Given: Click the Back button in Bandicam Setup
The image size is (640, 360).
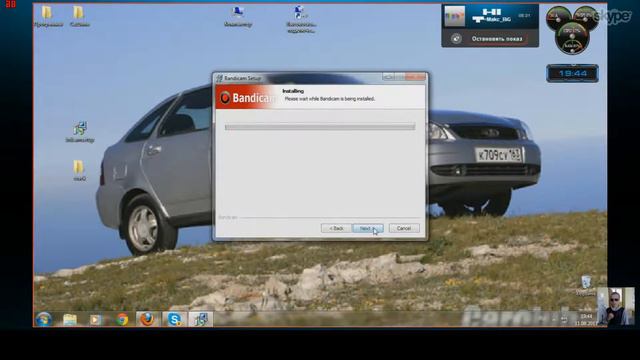Looking at the screenshot, I should pos(336,229).
